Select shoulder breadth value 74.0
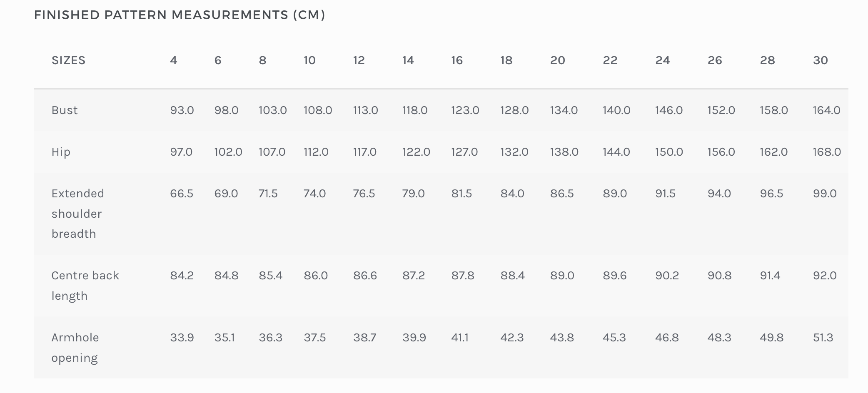 point(314,194)
